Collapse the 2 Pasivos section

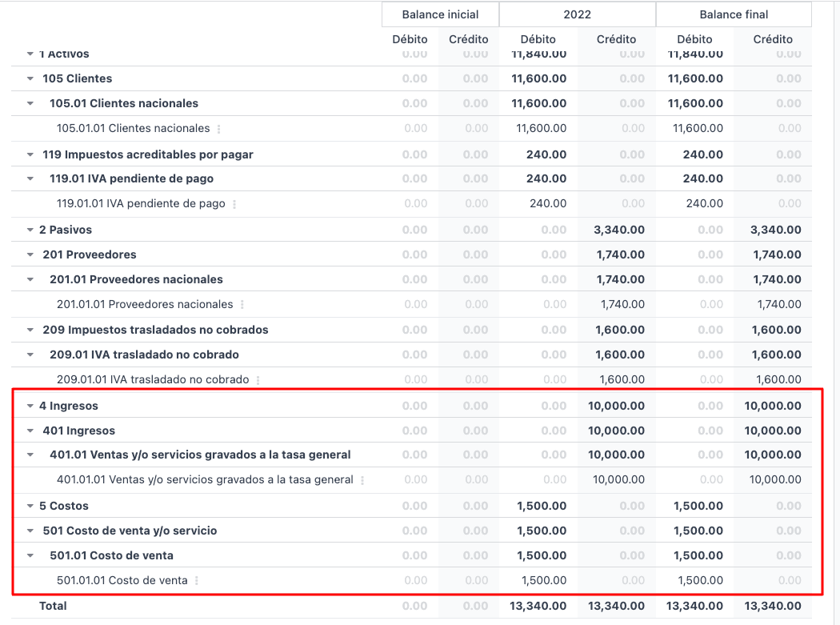30,230
